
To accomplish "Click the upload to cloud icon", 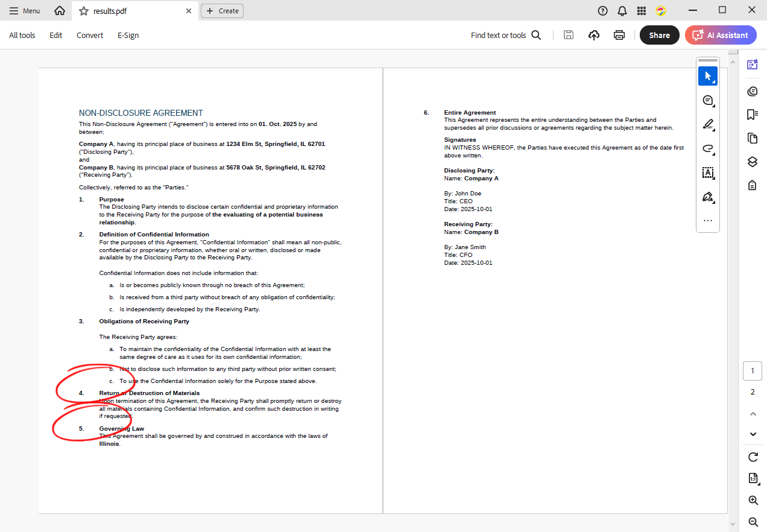I will coord(594,35).
